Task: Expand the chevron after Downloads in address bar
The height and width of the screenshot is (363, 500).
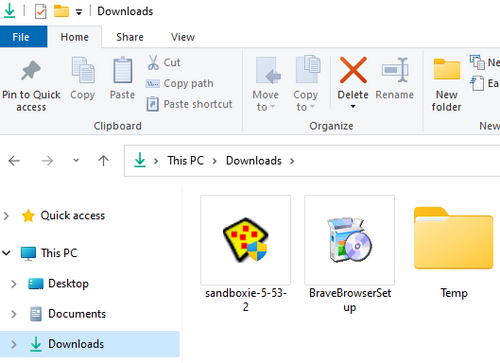Action: (292, 161)
